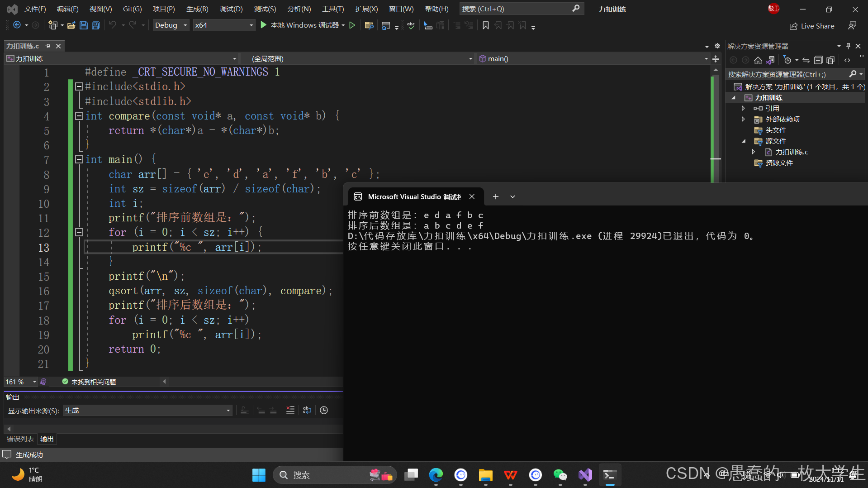Click the find in files folder icon

click(369, 25)
